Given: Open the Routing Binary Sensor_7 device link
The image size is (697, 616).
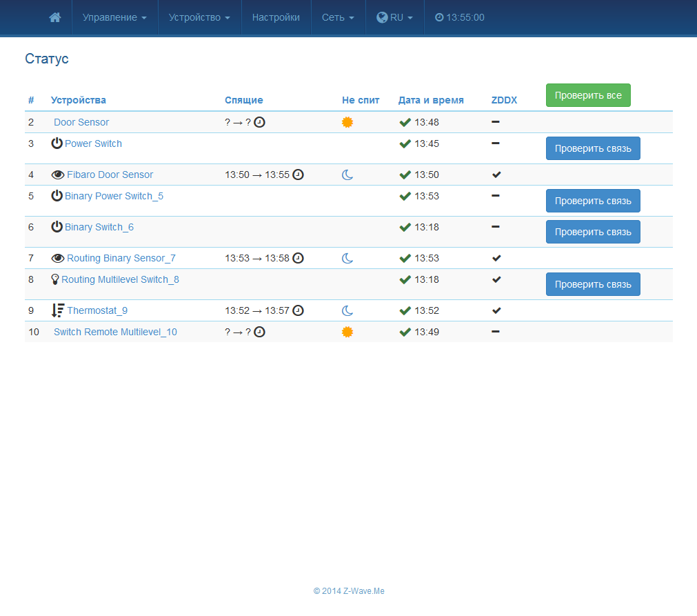Looking at the screenshot, I should [121, 258].
